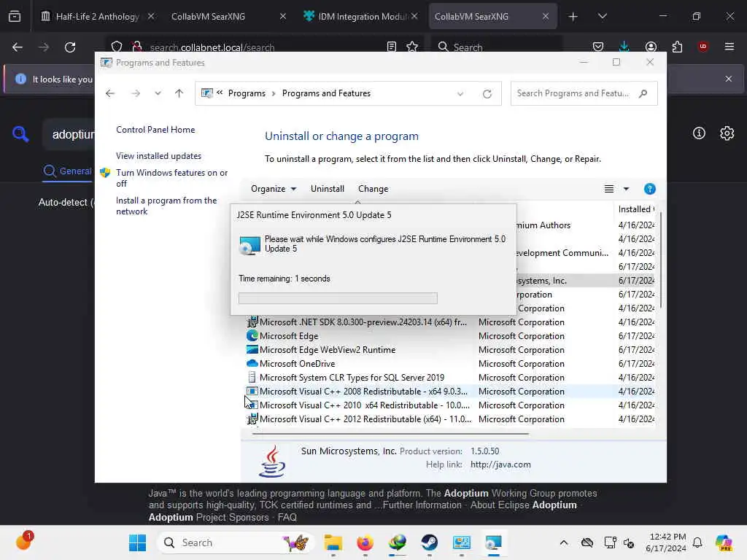The image size is (747, 560).
Task: Click the Uninstall toolbar button
Action: (328, 189)
